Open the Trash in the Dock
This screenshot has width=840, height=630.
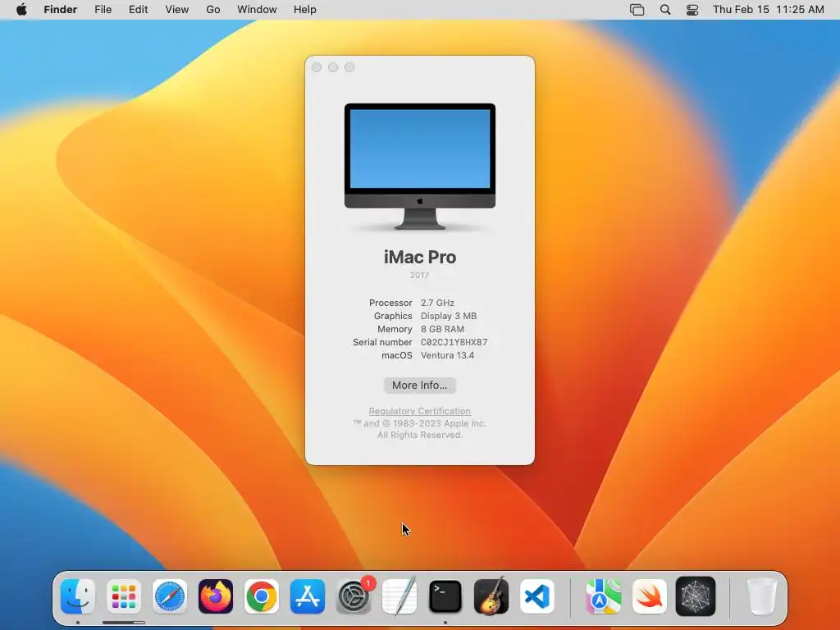coord(761,596)
